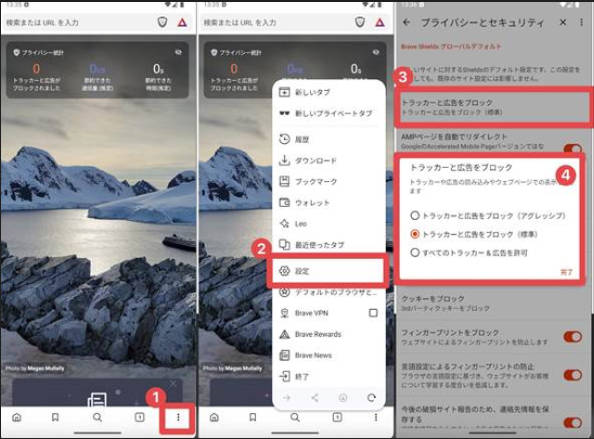Image resolution: width=594 pixels, height=439 pixels.
Task: Tap Brave Rewards triangle in left phone address bar
Action: (x=182, y=23)
